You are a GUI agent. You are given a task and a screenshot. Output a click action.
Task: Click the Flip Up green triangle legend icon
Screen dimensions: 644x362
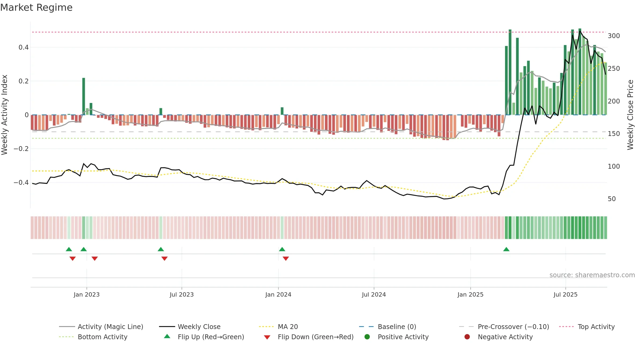[x=167, y=336]
